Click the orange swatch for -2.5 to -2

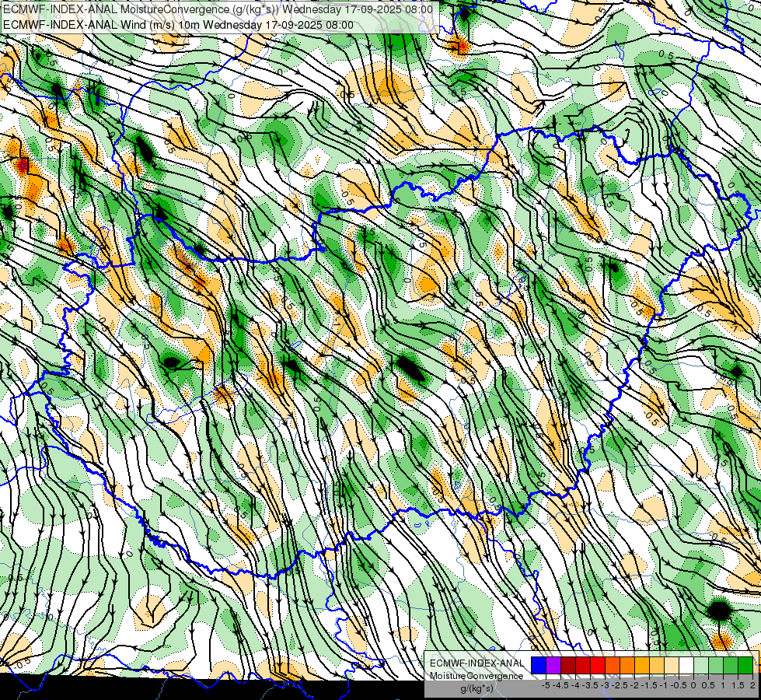(627, 666)
